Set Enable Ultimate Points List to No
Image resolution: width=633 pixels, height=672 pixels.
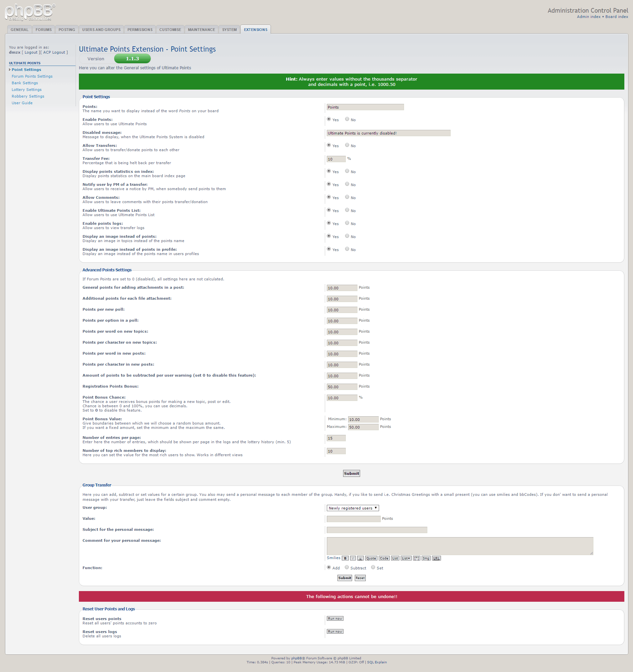point(347,210)
